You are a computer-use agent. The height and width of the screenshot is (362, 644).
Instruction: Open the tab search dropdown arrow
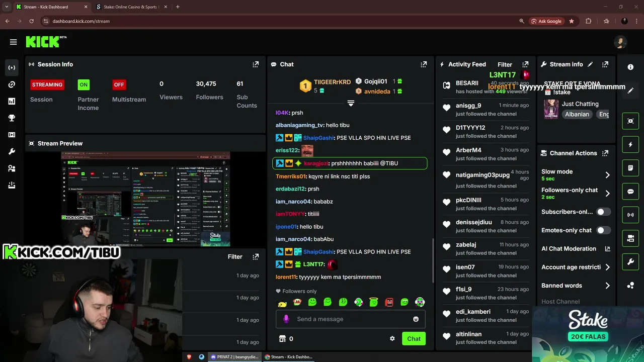click(x=7, y=7)
